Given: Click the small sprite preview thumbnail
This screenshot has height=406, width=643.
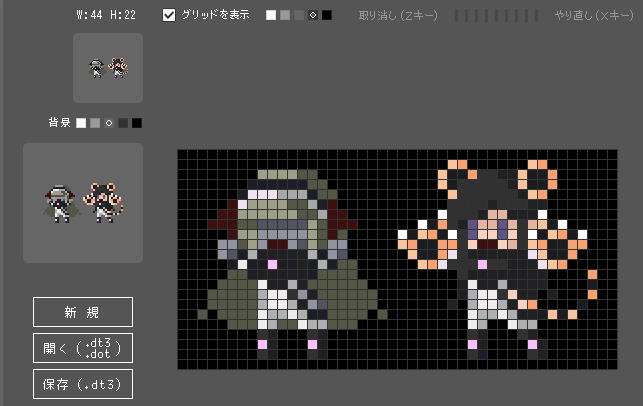Looking at the screenshot, I should (x=108, y=68).
